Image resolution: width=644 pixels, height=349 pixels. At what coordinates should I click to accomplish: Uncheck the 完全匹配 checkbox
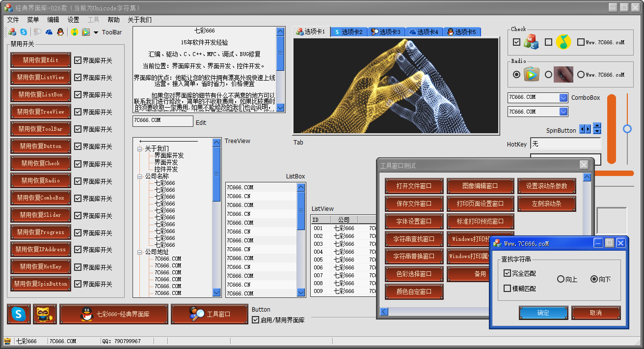coord(508,273)
